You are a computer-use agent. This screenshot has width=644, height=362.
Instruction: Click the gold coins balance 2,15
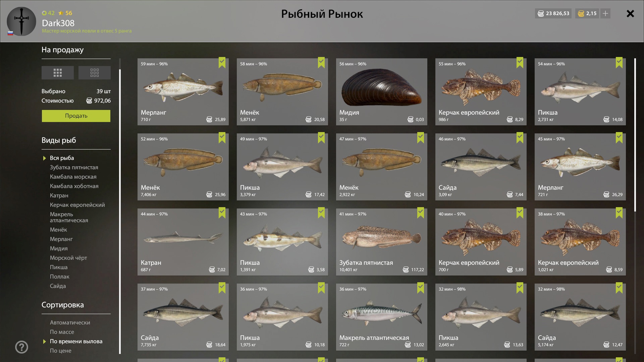[587, 13]
